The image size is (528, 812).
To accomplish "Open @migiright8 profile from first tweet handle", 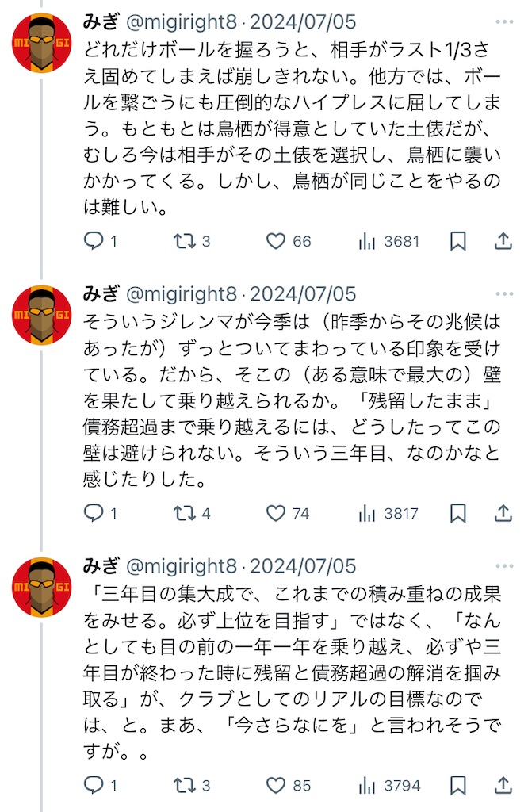I will click(x=182, y=22).
